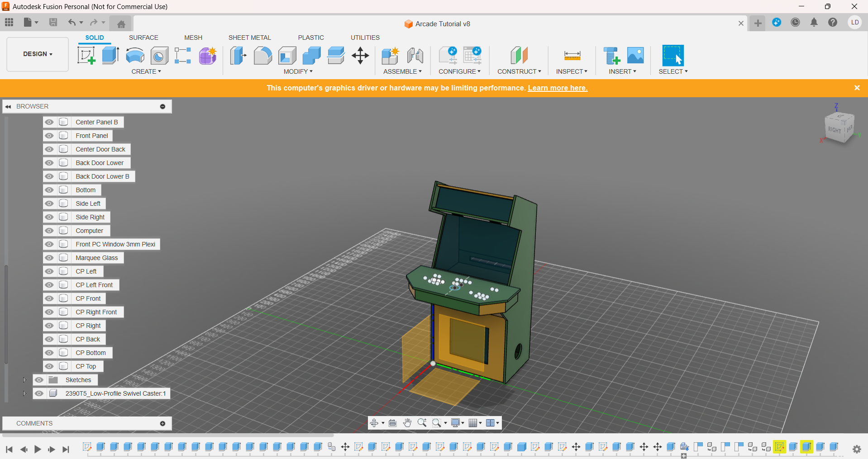
Task: Toggle visibility of CP Top
Action: click(49, 366)
